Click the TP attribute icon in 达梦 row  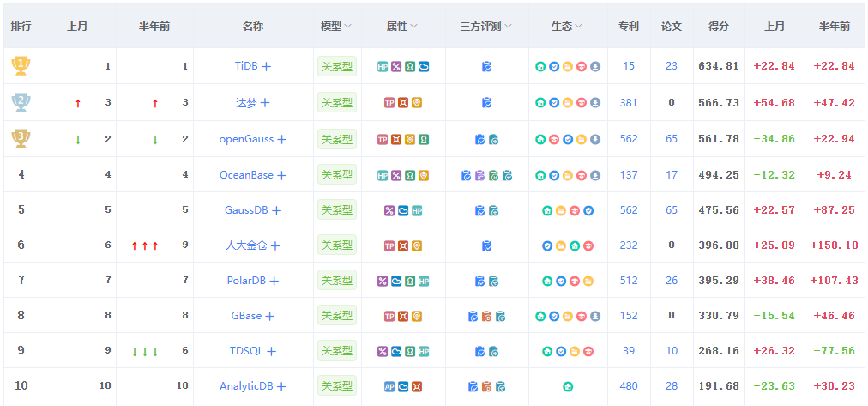point(389,102)
